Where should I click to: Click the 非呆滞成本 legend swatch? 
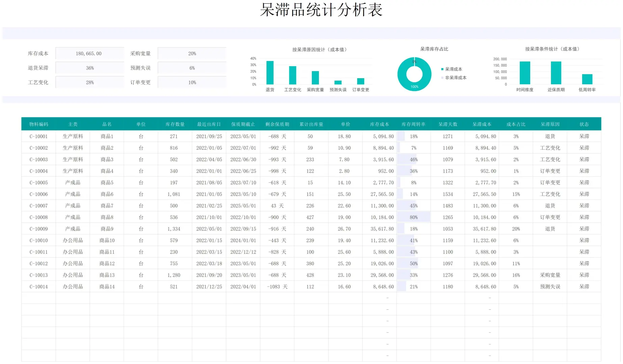[442, 78]
